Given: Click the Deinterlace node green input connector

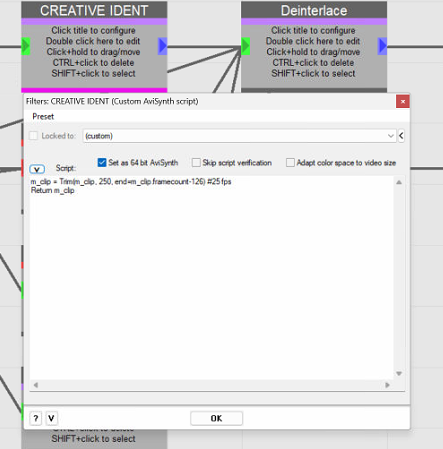Looking at the screenshot, I should (246, 46).
